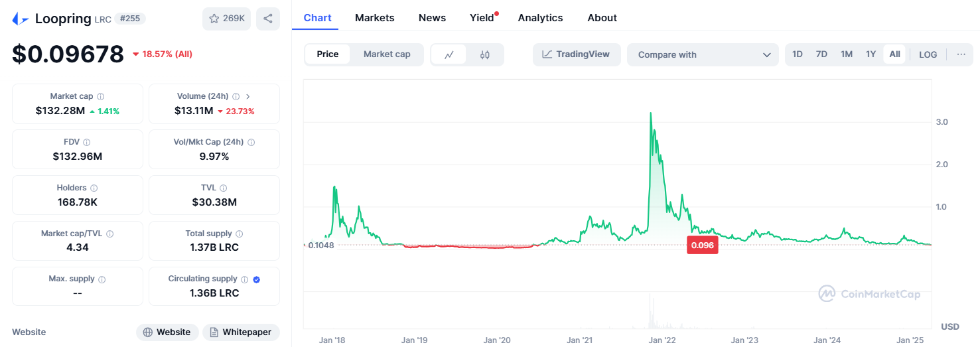Expand Volume (24h) chevron arrow

click(248, 97)
